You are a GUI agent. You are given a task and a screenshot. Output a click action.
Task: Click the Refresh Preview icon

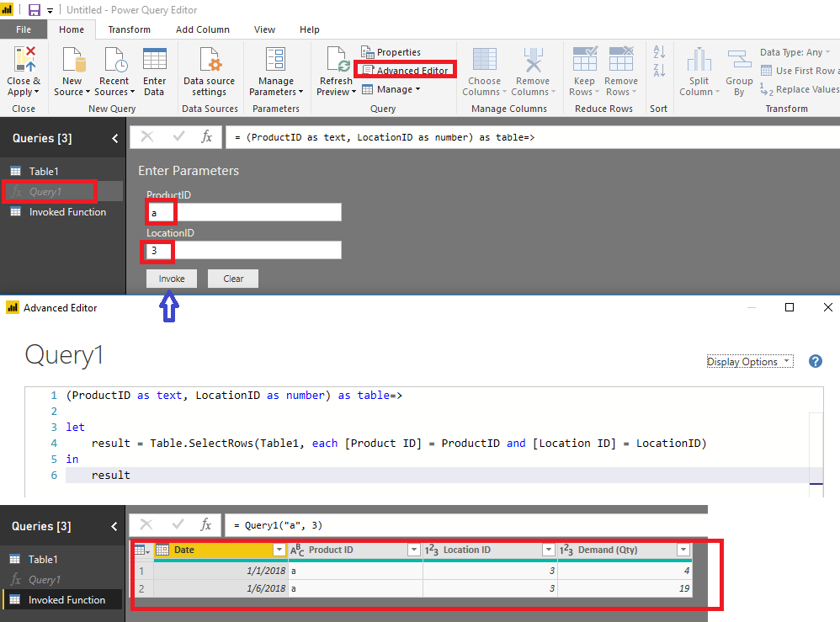click(338, 59)
